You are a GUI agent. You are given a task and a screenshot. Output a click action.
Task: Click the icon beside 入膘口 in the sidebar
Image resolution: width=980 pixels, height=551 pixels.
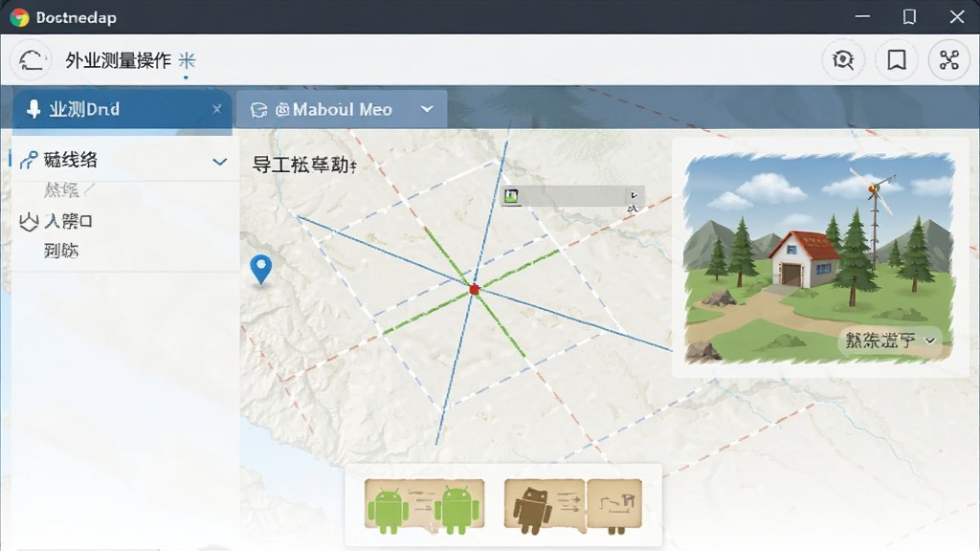[29, 221]
